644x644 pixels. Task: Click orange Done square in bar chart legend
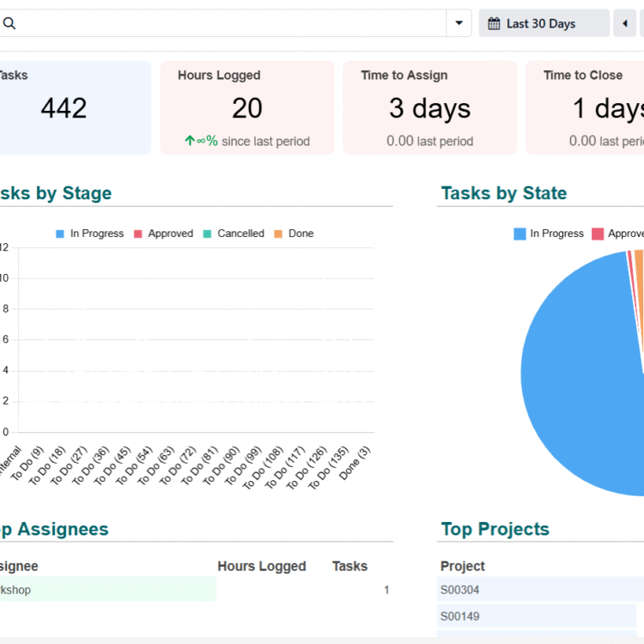point(279,234)
